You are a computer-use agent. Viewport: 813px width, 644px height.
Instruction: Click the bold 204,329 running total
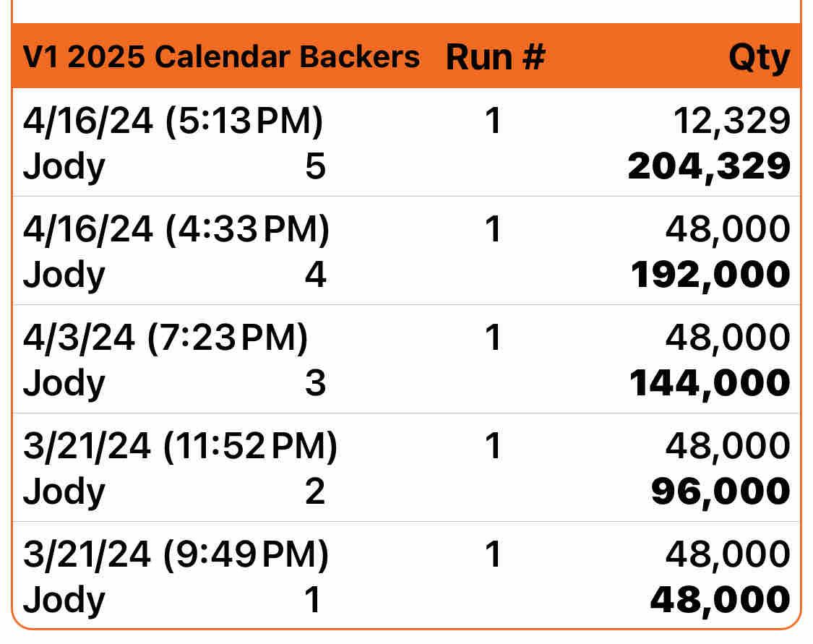pos(709,166)
